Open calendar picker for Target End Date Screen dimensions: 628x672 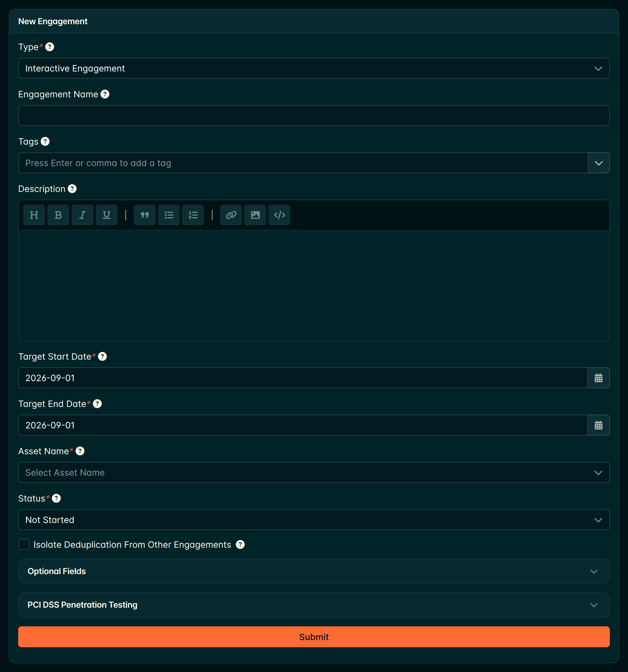click(598, 425)
